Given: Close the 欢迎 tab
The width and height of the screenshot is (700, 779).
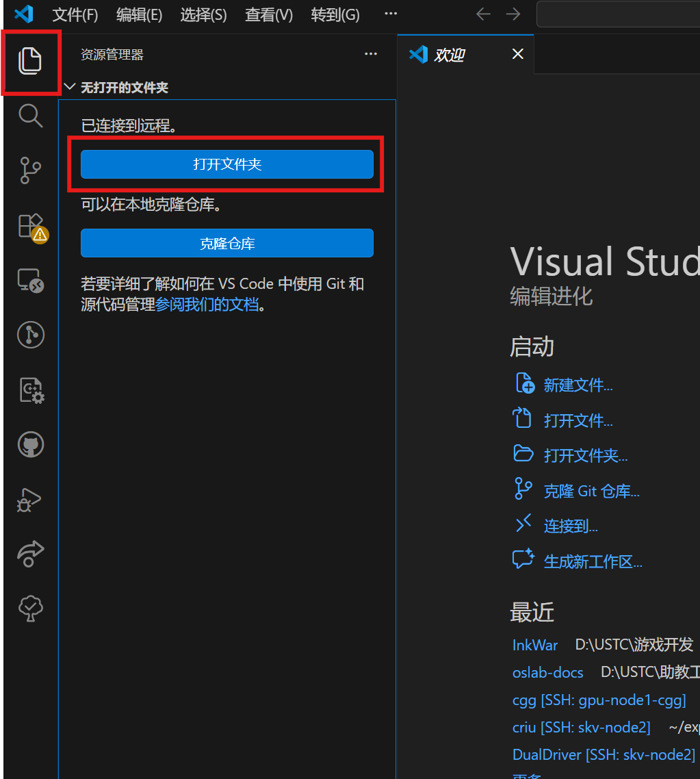Looking at the screenshot, I should tap(518, 54).
